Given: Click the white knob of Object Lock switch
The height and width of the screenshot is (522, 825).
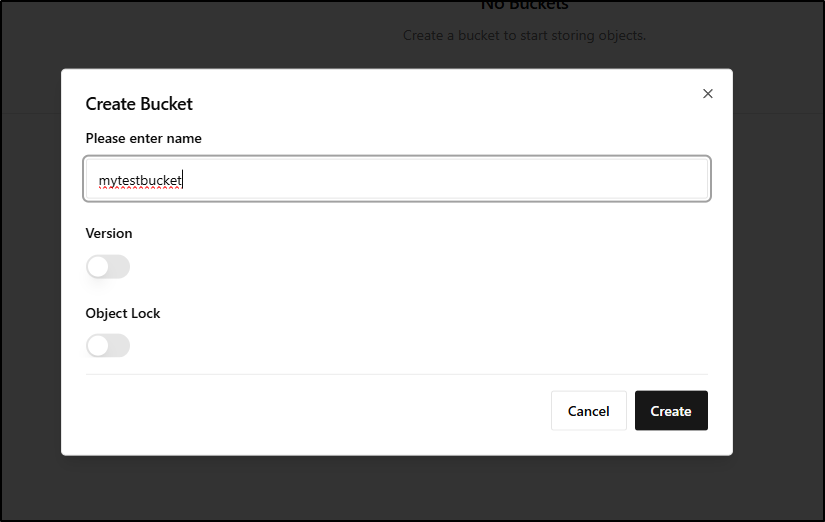Looking at the screenshot, I should [98, 346].
